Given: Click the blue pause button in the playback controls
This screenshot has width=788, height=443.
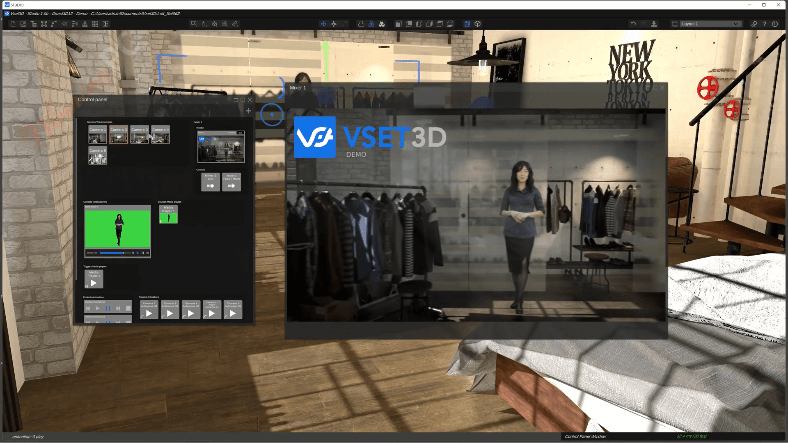Looking at the screenshot, I should 108,308.
